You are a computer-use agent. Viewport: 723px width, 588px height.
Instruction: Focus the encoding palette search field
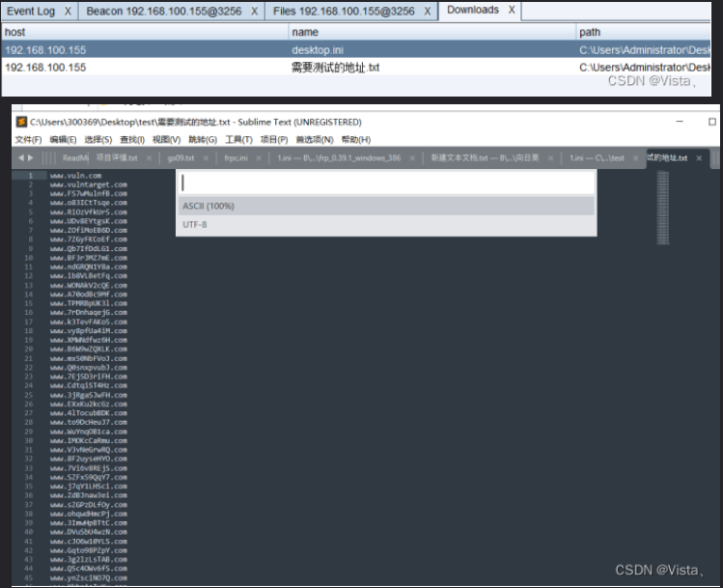(386, 183)
